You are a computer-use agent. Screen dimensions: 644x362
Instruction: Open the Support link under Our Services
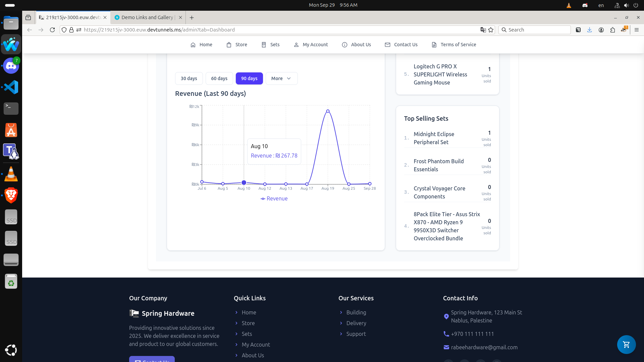tap(356, 334)
